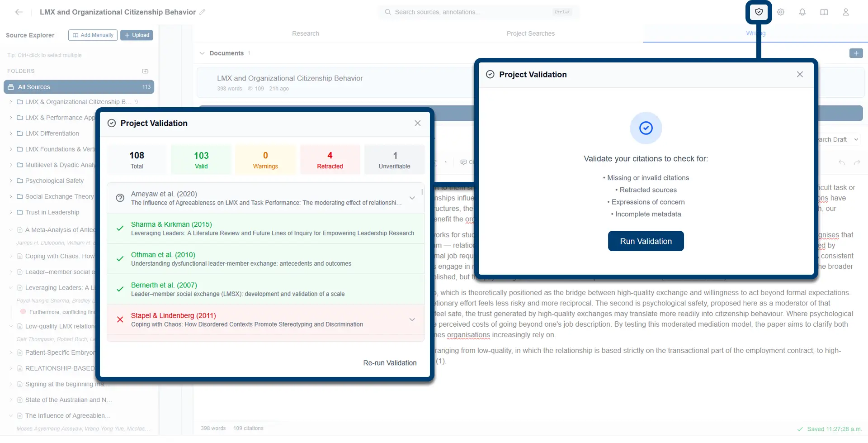Click the plus button in Documents section

[x=856, y=53]
